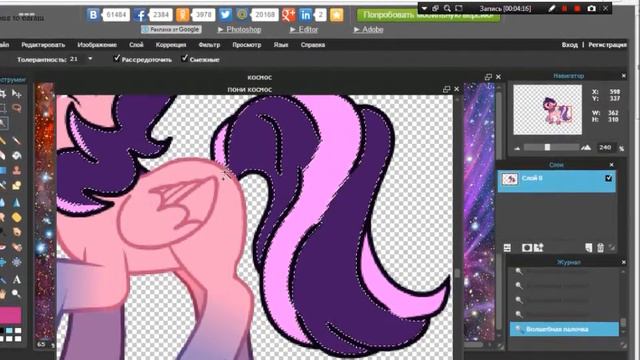The width and height of the screenshot is (640, 360).
Task: Click the green Попробовать button
Action: coord(428,15)
